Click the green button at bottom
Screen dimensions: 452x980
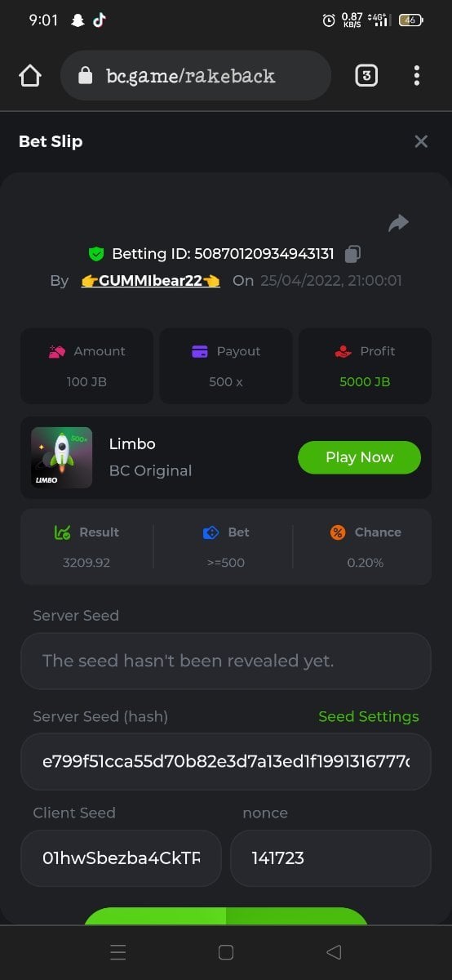tap(226, 916)
